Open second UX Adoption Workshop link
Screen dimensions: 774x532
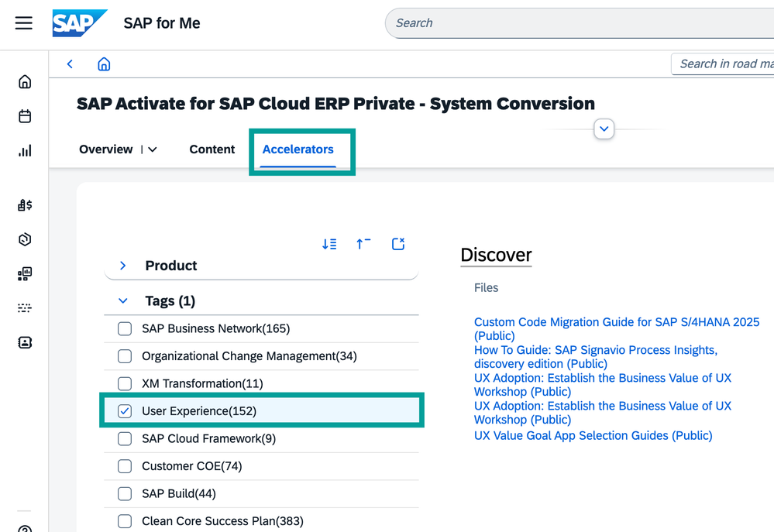(603, 413)
